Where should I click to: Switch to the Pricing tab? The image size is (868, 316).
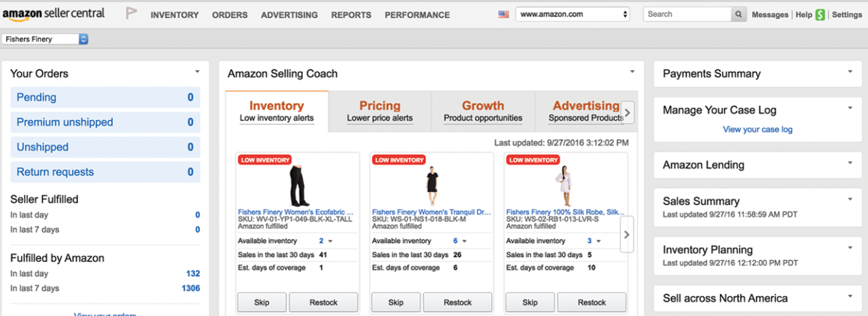[x=380, y=112]
